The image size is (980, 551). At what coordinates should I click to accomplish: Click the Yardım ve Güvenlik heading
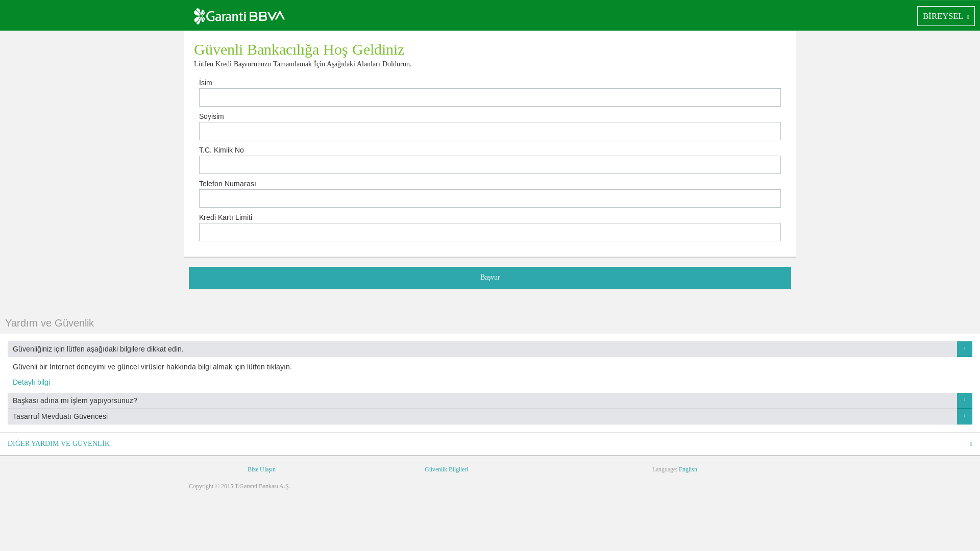coord(50,323)
